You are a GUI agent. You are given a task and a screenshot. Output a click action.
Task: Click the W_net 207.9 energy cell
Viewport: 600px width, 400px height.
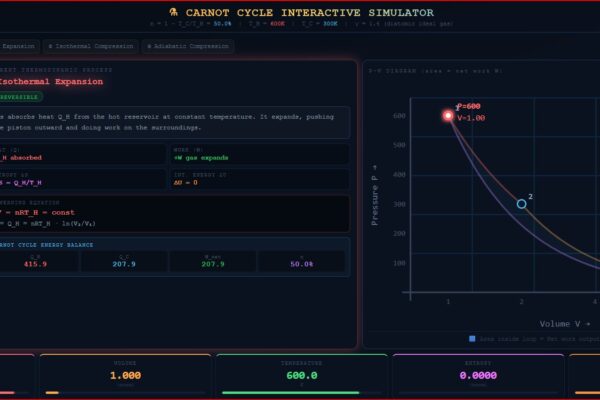210,261
